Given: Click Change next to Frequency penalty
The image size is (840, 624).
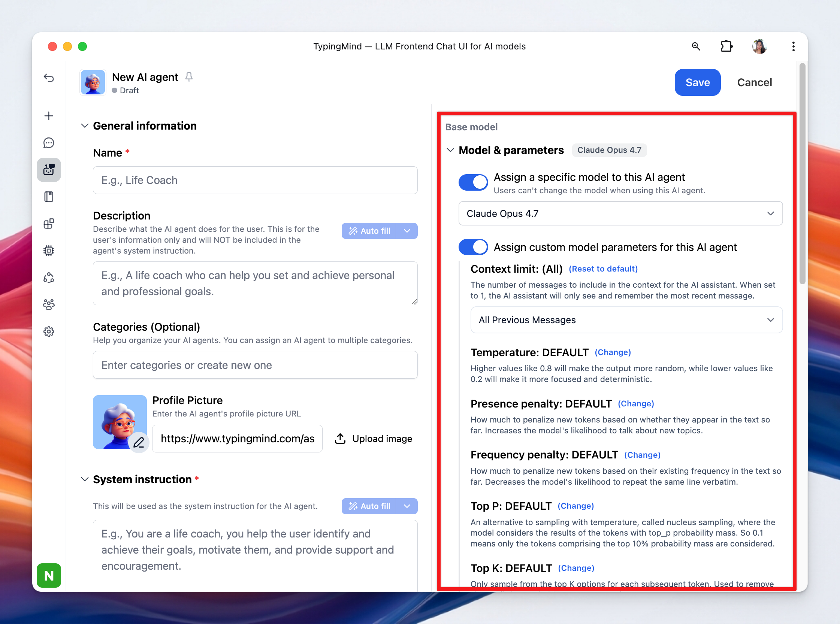Looking at the screenshot, I should pyautogui.click(x=643, y=455).
